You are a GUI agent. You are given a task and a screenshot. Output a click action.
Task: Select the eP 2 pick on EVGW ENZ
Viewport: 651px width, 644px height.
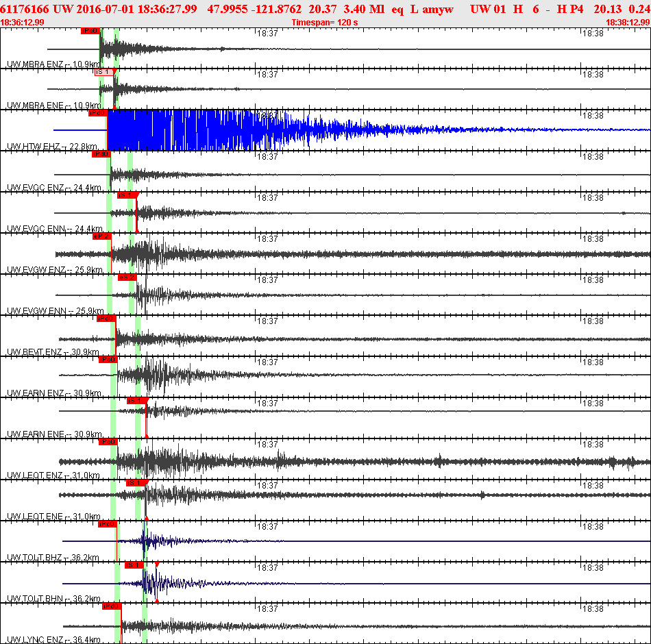pyautogui.click(x=101, y=236)
